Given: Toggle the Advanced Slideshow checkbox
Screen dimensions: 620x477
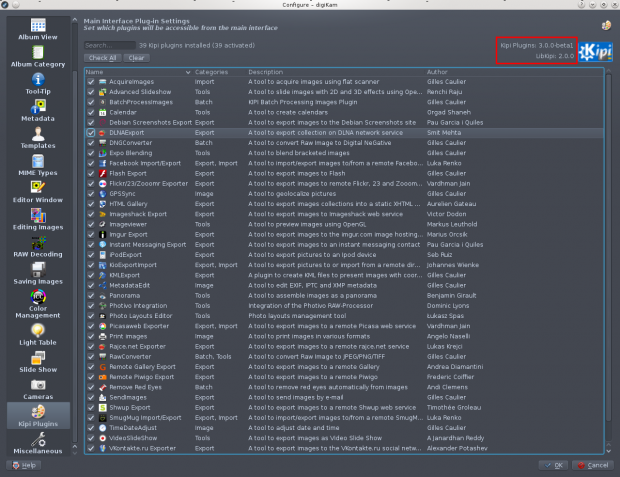Looking at the screenshot, I should (x=91, y=92).
